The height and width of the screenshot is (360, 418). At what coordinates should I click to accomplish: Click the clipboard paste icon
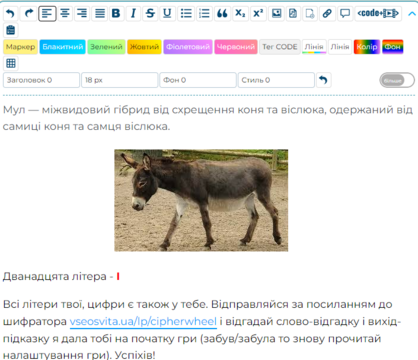(x=11, y=30)
